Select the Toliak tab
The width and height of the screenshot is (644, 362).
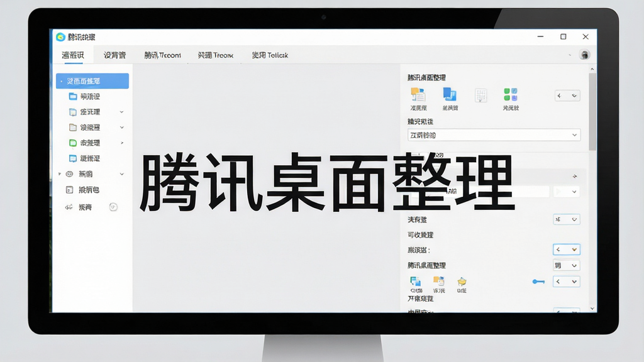pyautogui.click(x=270, y=55)
